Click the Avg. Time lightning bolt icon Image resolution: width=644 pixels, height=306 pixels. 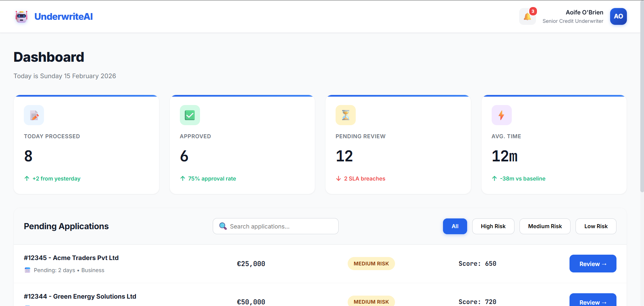(501, 115)
